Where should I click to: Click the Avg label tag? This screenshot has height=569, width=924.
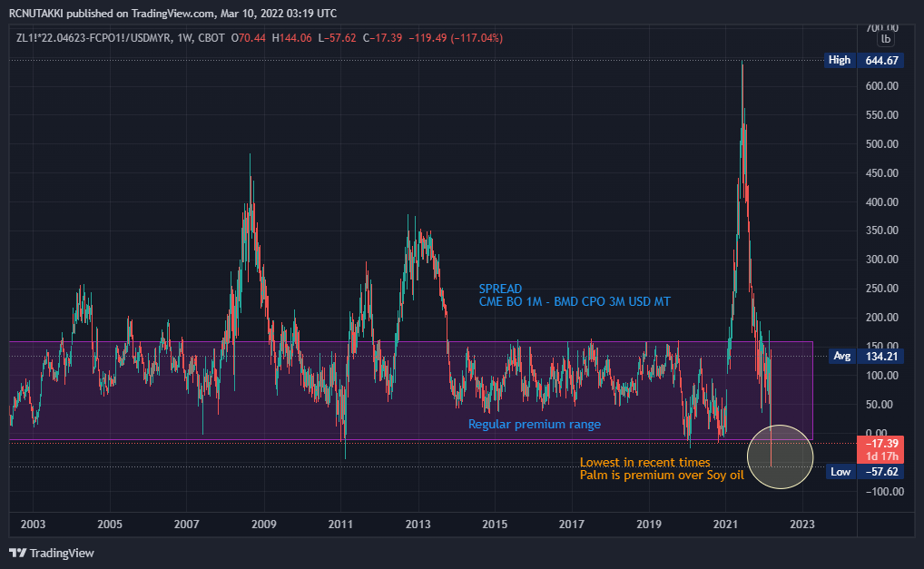pos(842,356)
